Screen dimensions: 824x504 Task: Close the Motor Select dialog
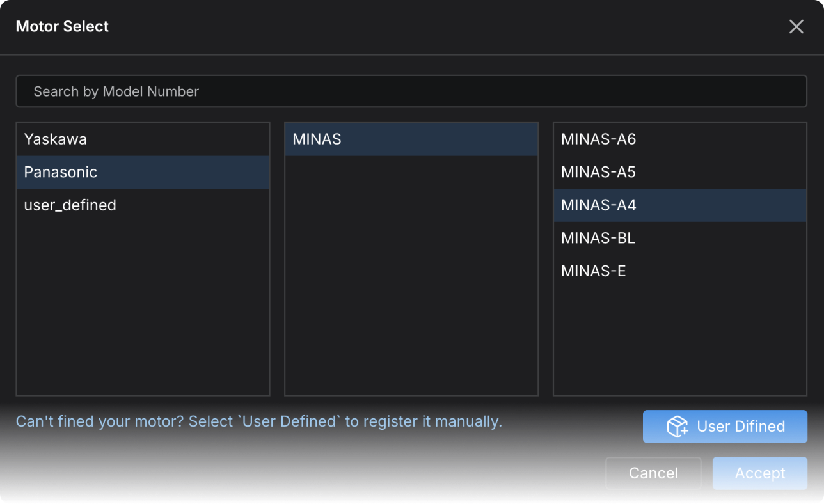[x=796, y=26]
